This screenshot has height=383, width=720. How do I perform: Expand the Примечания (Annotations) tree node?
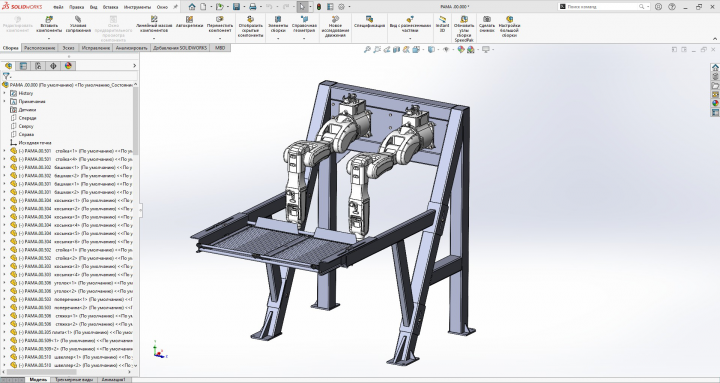[5, 101]
